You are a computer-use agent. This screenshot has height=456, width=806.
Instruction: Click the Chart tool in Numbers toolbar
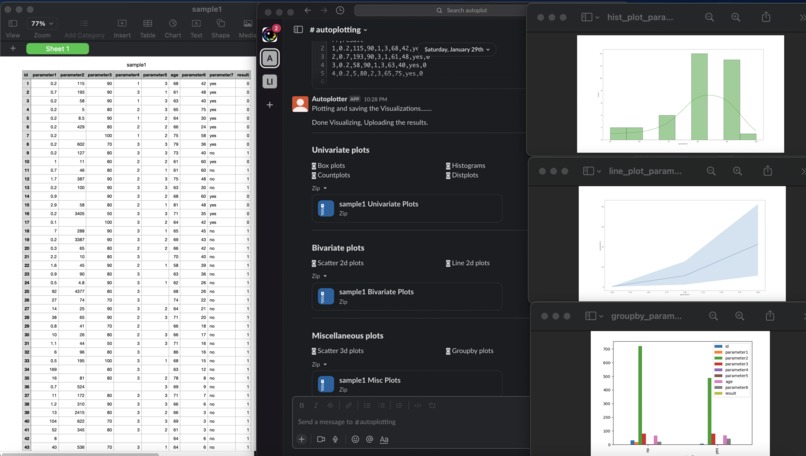point(173,29)
